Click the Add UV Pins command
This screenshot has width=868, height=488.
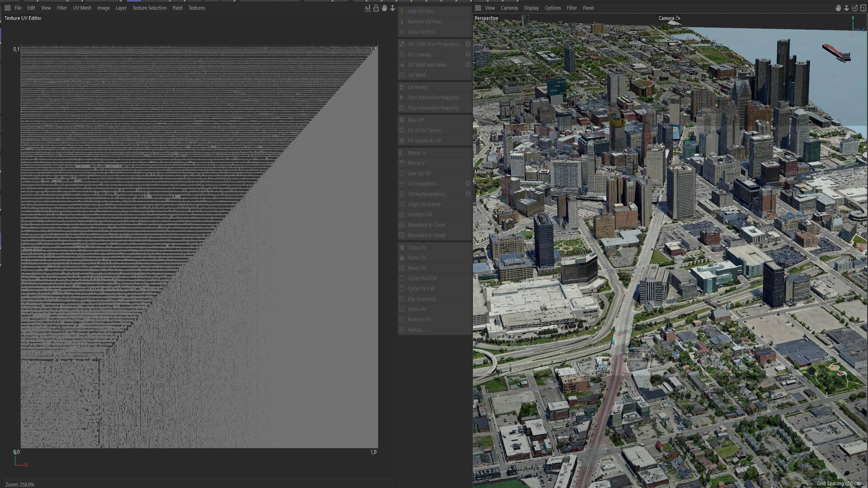point(434,11)
